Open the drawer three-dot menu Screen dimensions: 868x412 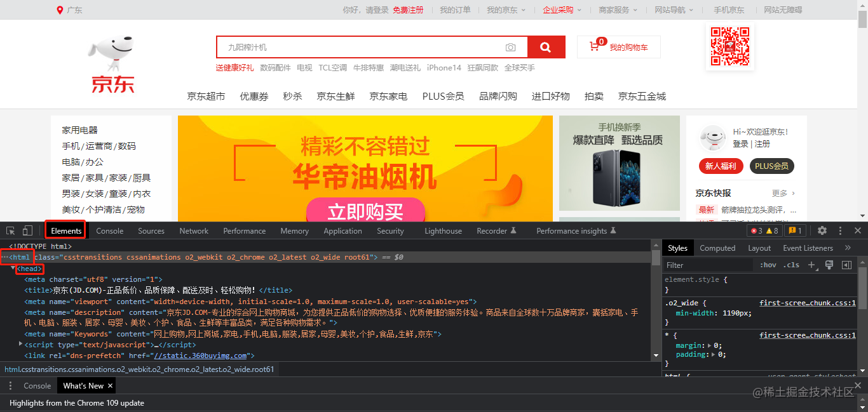click(x=10, y=385)
